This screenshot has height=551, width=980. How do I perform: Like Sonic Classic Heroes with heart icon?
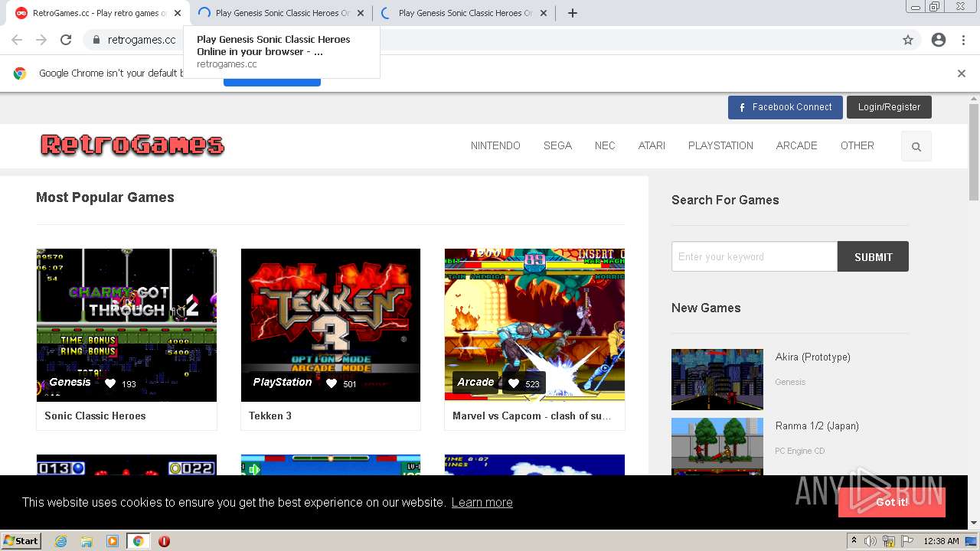click(110, 383)
